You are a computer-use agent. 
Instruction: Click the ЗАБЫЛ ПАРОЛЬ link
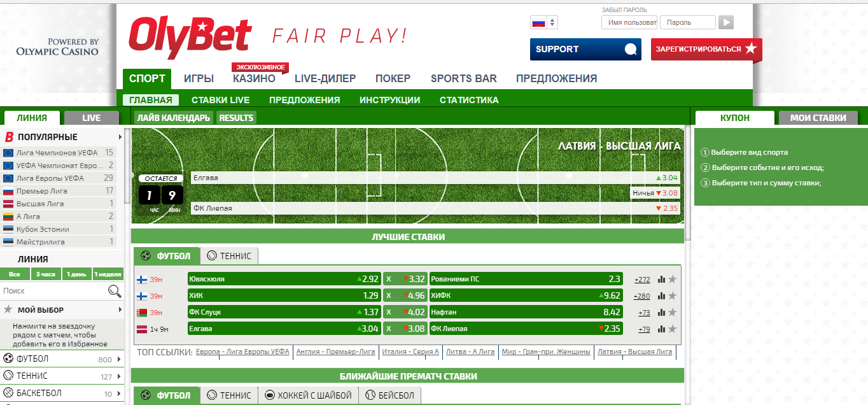pos(624,10)
